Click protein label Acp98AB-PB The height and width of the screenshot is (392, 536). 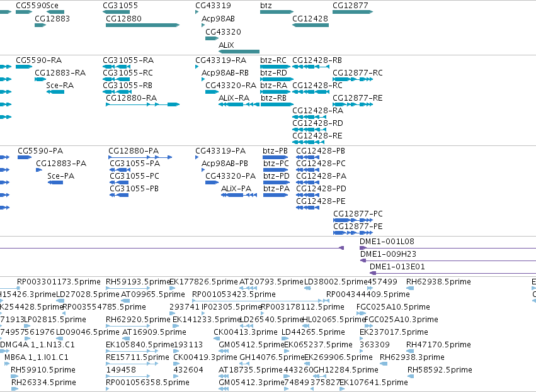coord(225,164)
